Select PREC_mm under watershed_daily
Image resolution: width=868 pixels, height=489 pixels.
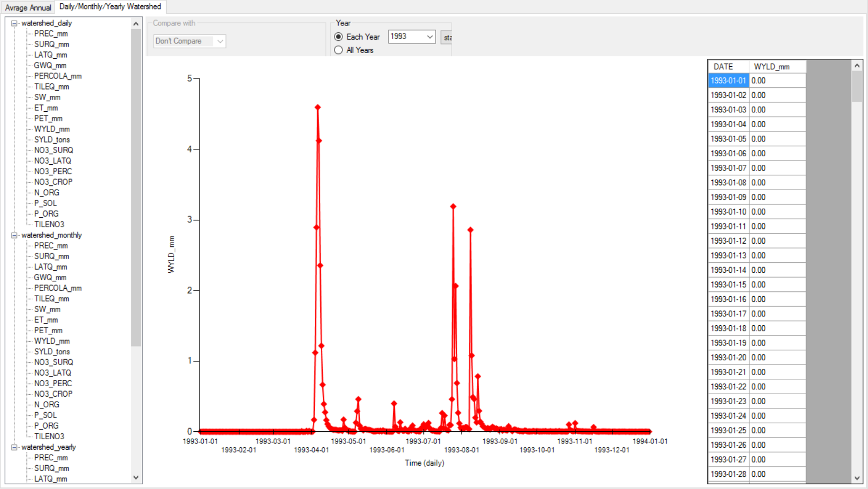tap(51, 34)
